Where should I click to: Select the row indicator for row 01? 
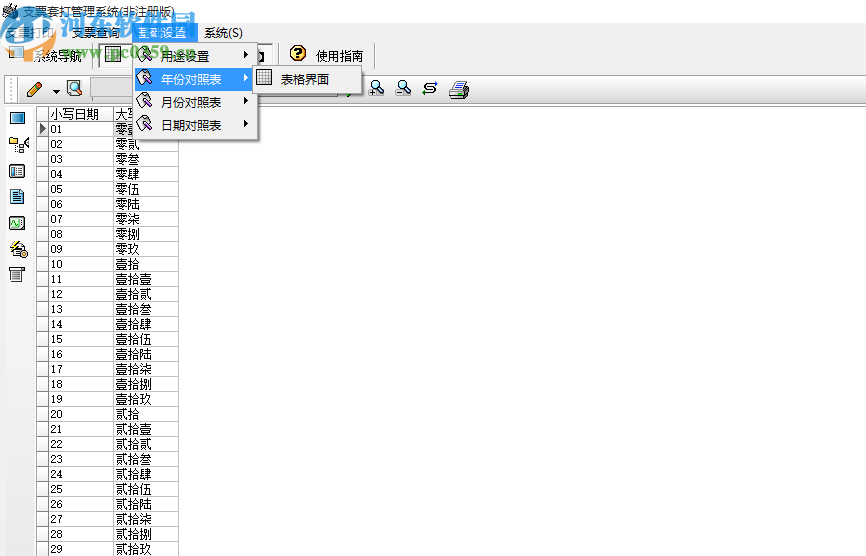(x=43, y=129)
